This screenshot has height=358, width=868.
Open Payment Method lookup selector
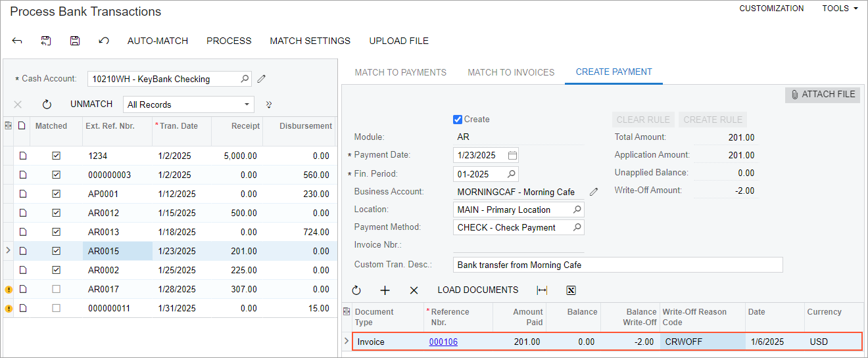click(x=577, y=228)
